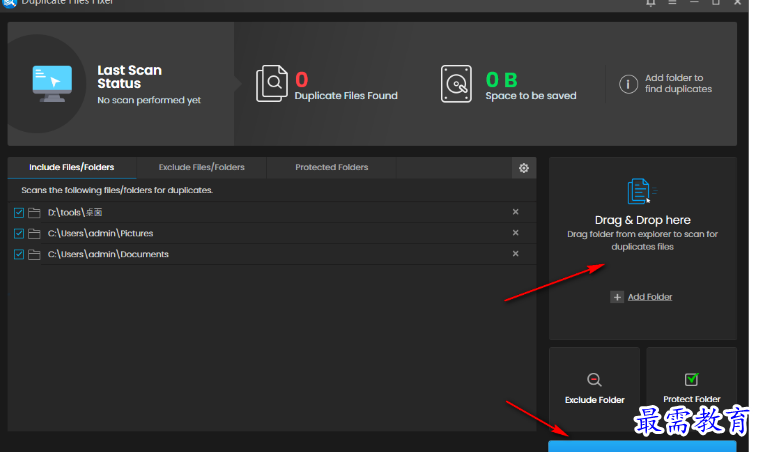This screenshot has height=452, width=758.
Task: Select the D:\tools path text
Action: [75, 213]
